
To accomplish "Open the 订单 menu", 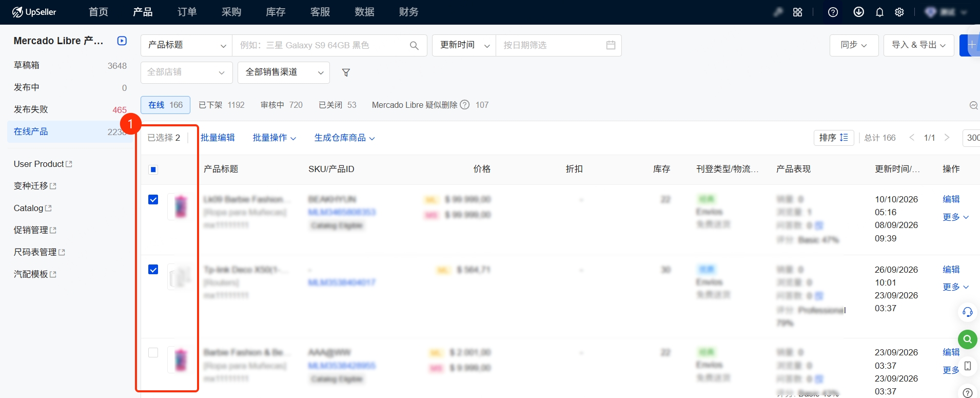I will point(187,12).
